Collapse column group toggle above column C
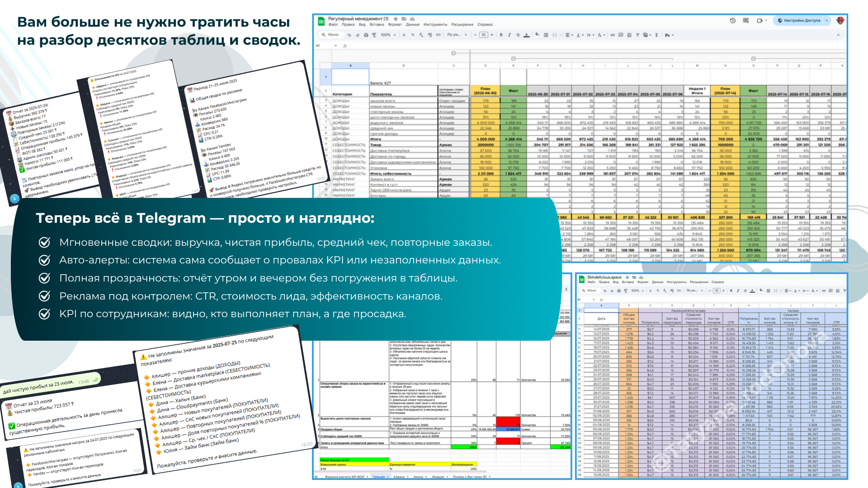The image size is (868, 488). point(453,53)
